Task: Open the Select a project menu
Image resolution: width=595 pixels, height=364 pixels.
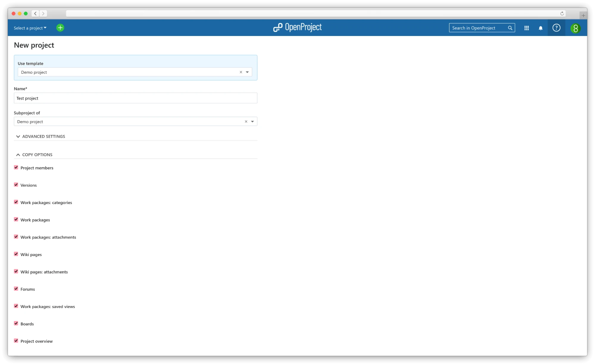Action: 30,28
